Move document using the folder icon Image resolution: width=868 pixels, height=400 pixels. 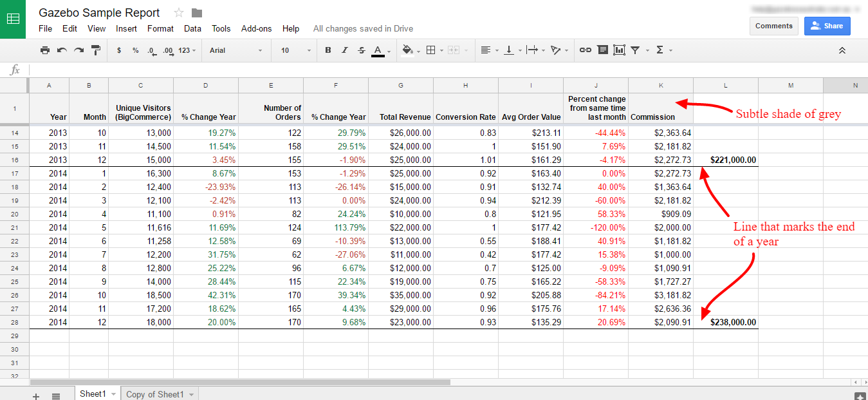point(197,13)
